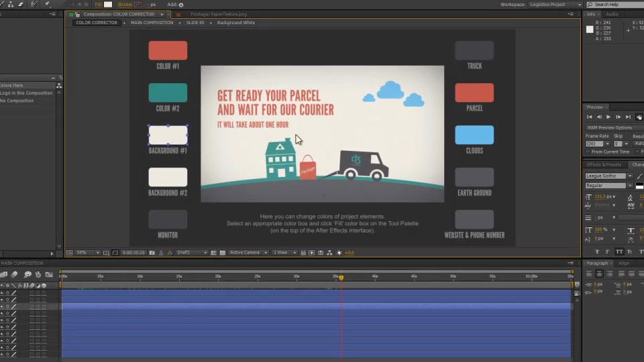Image resolution: width=644 pixels, height=362 pixels.
Task: Open the 50% magnification dropdown
Action: tap(88, 253)
